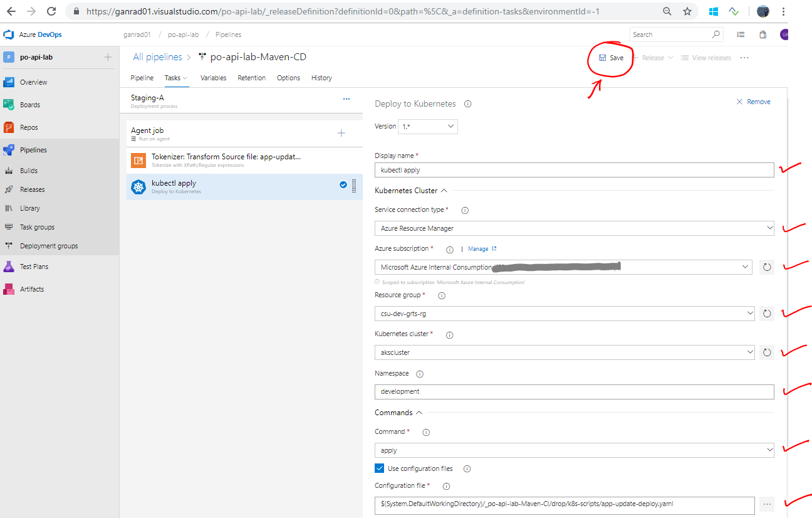Open Chrome three-dot menu
The image size is (812, 518).
[x=784, y=11]
